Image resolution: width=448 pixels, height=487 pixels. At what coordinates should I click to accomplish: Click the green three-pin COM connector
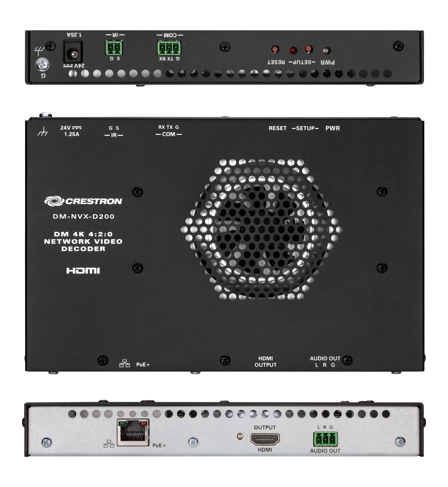coord(169,48)
